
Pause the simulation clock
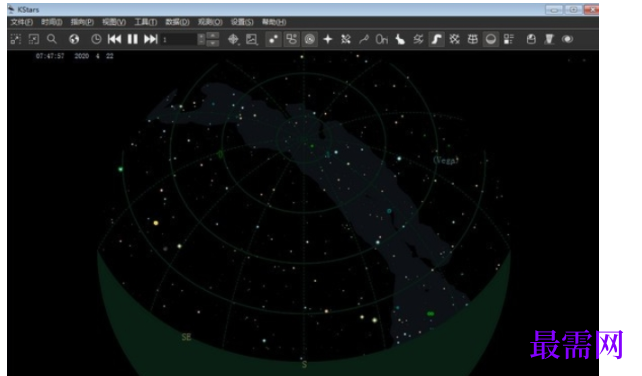pos(133,39)
